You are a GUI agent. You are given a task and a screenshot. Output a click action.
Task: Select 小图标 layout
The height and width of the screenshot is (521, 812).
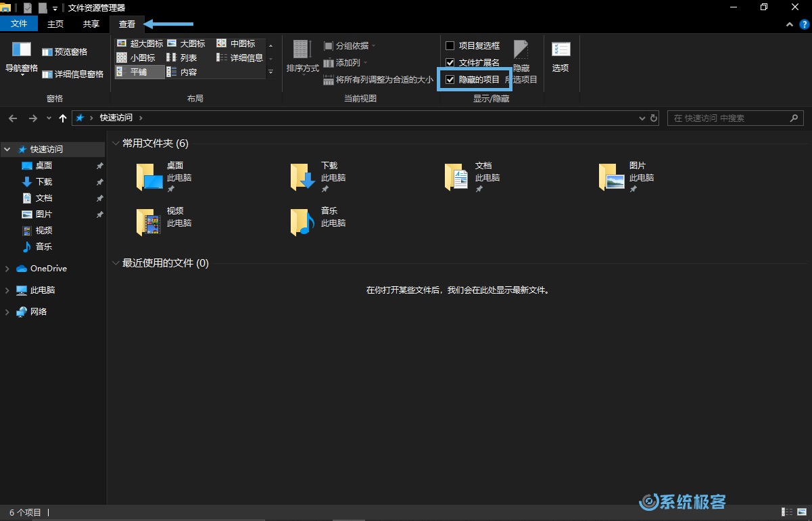click(x=136, y=58)
